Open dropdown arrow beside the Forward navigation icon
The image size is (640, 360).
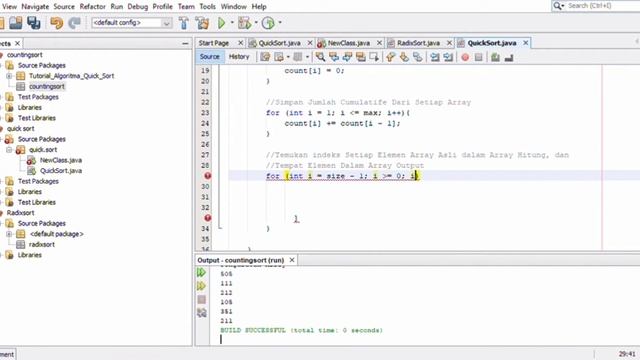(x=307, y=57)
